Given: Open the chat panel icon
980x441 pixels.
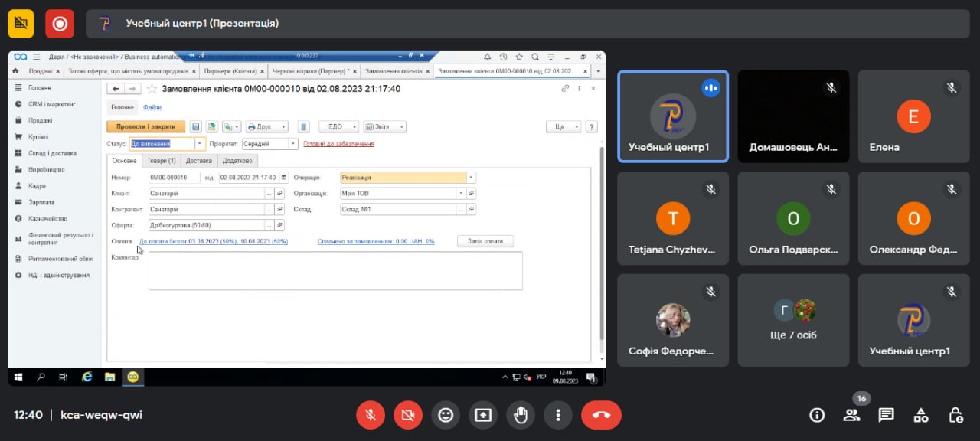Looking at the screenshot, I should (886, 415).
